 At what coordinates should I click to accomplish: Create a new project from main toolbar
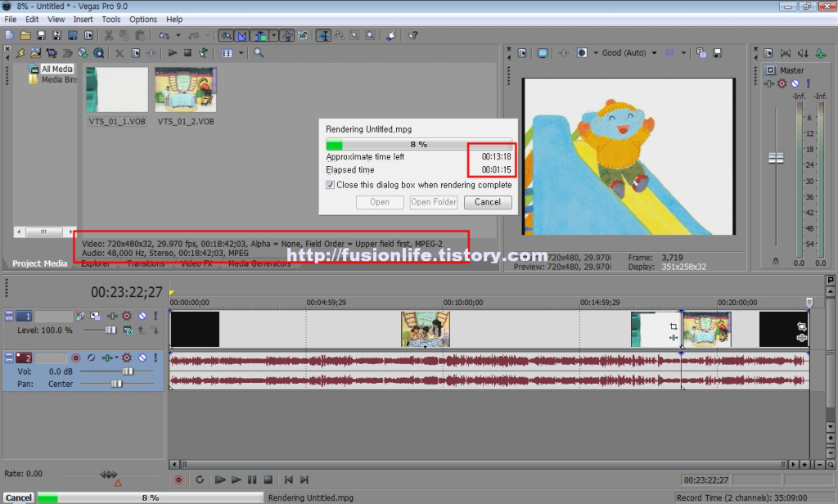(10, 36)
